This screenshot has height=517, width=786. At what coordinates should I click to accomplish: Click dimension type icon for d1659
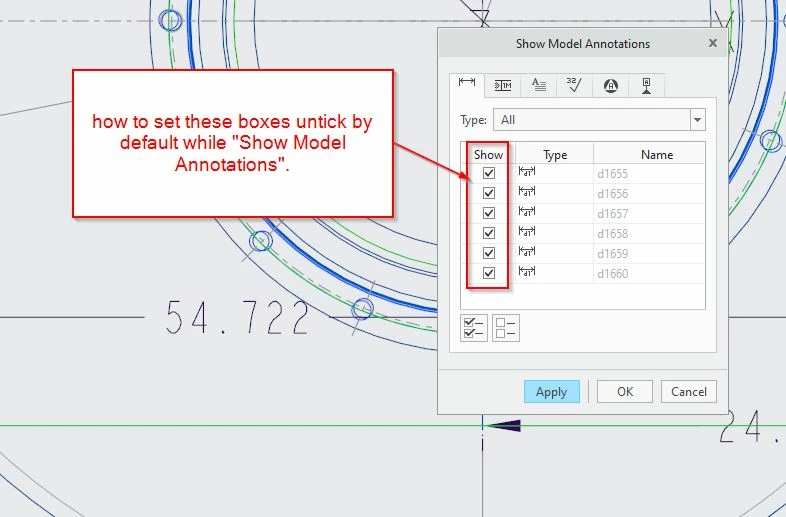pos(527,252)
